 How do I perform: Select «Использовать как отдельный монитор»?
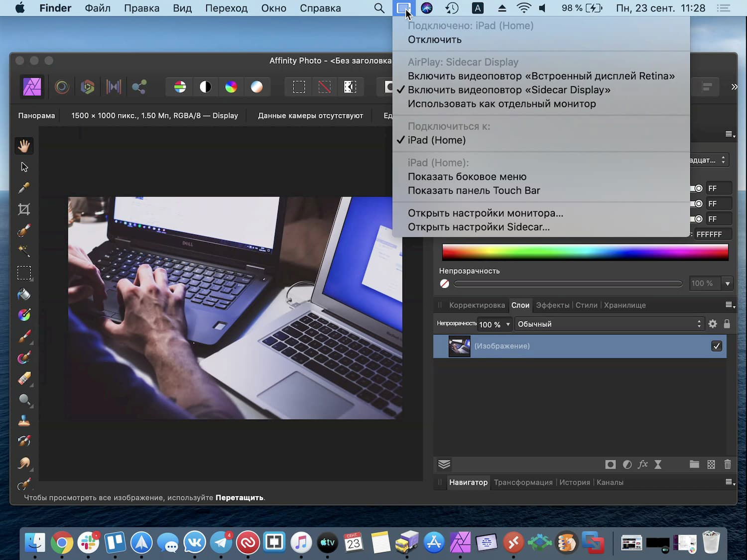point(501,104)
